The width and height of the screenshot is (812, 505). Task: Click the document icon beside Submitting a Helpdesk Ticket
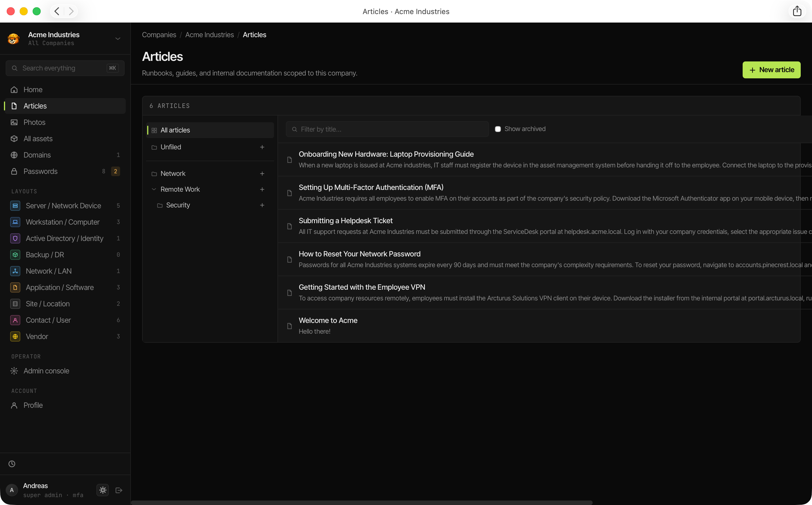pyautogui.click(x=290, y=227)
